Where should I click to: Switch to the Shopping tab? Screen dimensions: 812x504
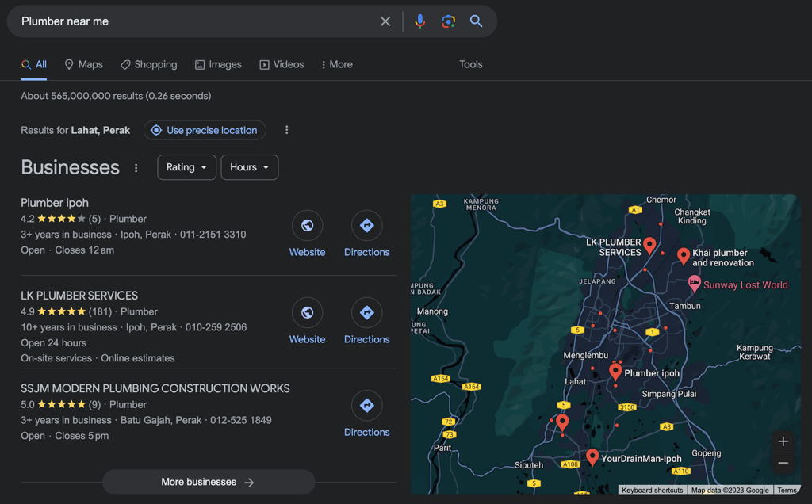tap(149, 65)
